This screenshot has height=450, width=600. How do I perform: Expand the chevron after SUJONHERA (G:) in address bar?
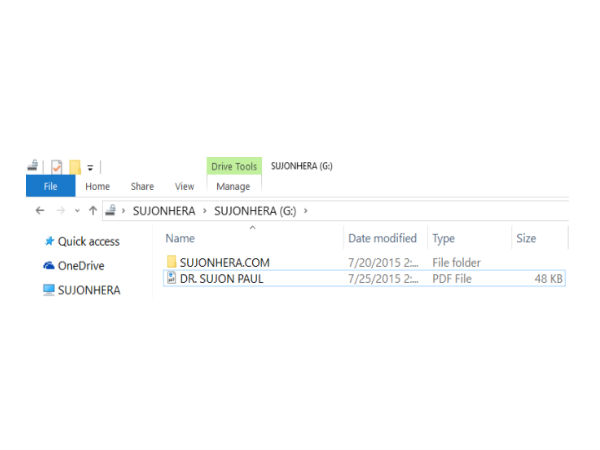[x=306, y=211]
